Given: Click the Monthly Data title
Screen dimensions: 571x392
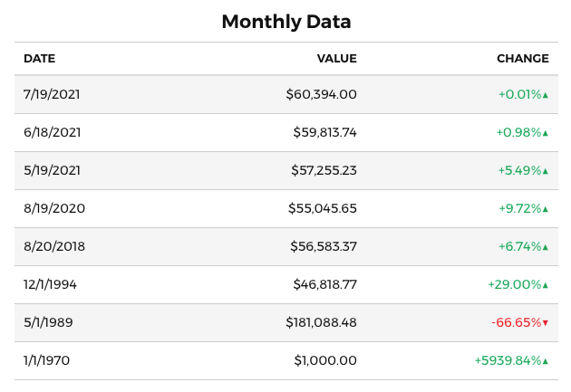Looking at the screenshot, I should click(285, 21).
